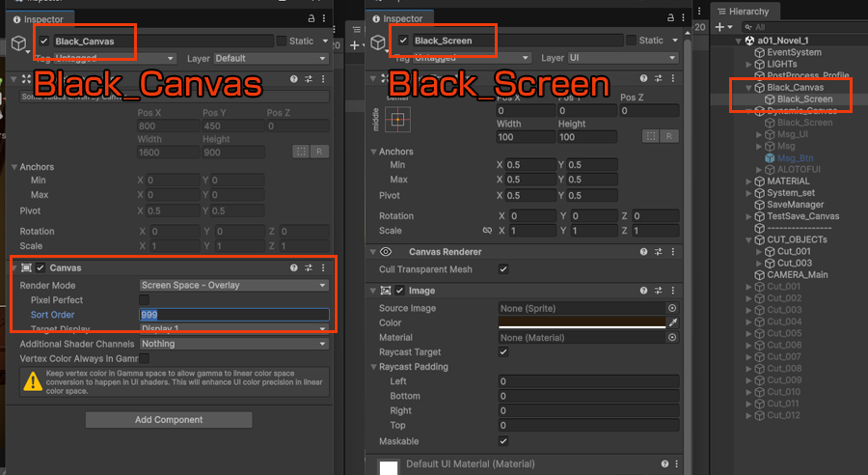The height and width of the screenshot is (475, 868).
Task: Click the constrained scale link icon
Action: tap(487, 231)
